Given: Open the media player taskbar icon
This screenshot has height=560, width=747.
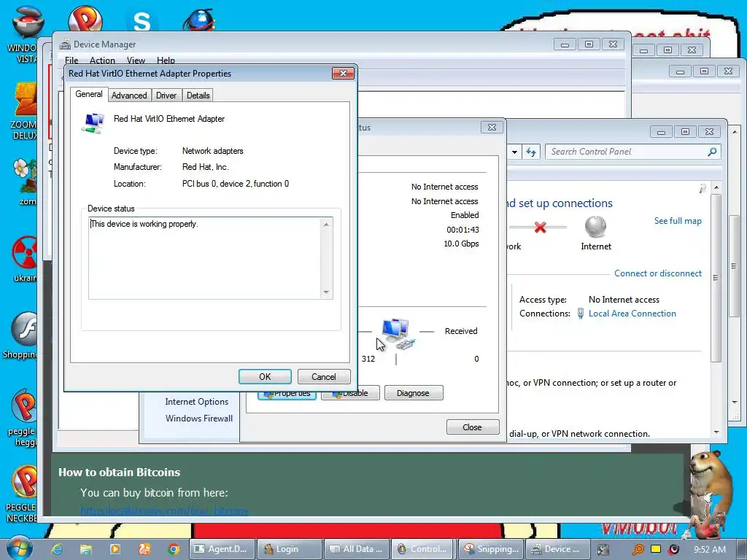Looking at the screenshot, I should pyautogui.click(x=115, y=549).
